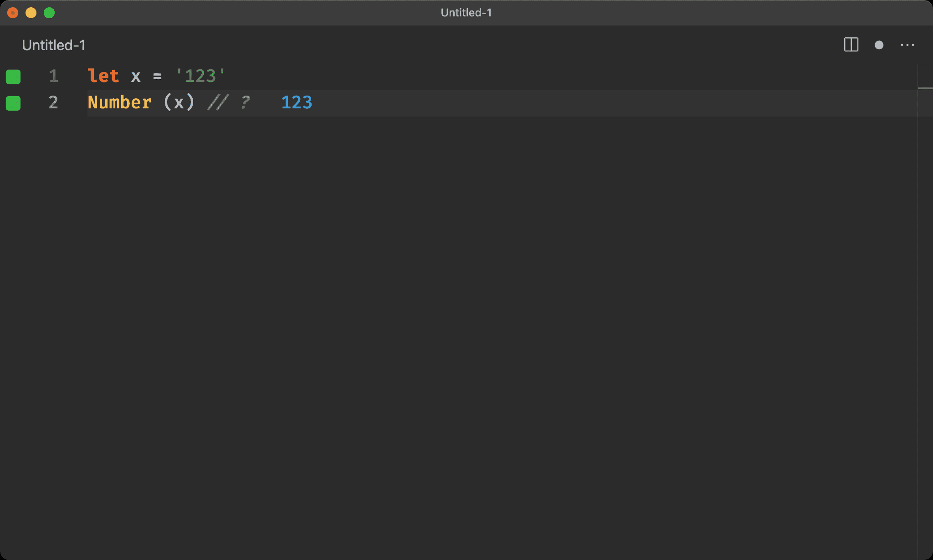Image resolution: width=933 pixels, height=560 pixels.
Task: Click the yellow minimize window button
Action: click(x=31, y=13)
